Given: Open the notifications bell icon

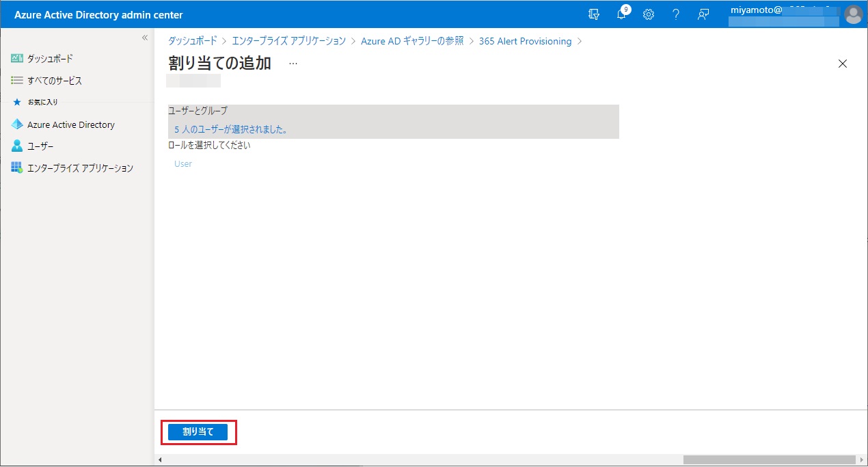Looking at the screenshot, I should coord(621,14).
